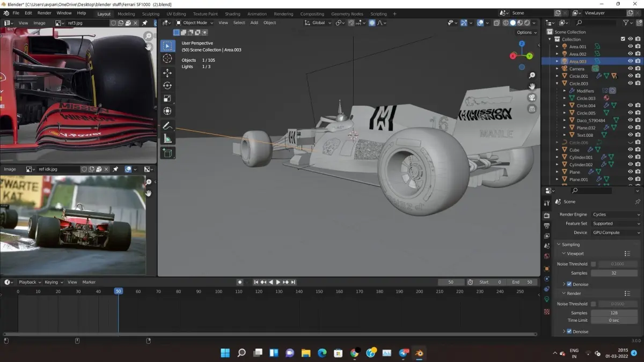This screenshot has height=362, width=644.
Task: Select the Transform tool
Action: 167,112
